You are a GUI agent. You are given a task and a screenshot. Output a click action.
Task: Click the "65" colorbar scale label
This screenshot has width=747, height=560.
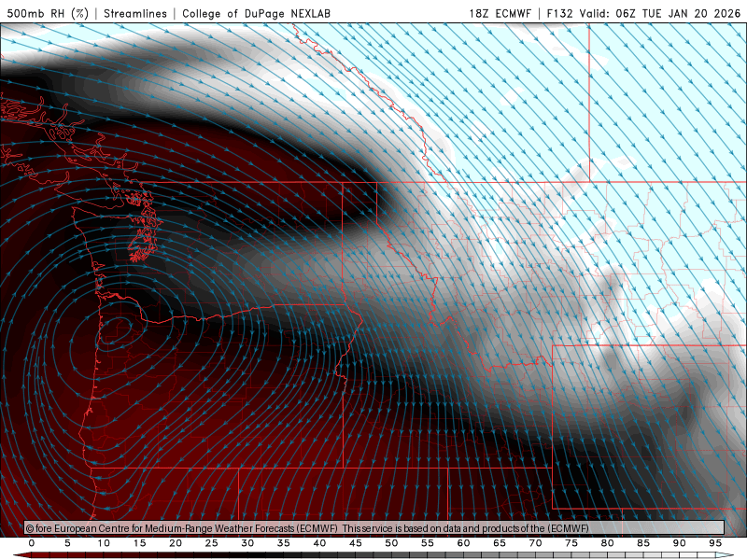coord(500,543)
